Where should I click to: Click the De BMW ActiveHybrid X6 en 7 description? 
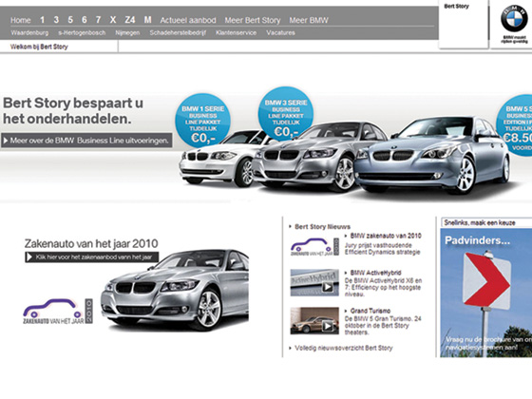(383, 287)
